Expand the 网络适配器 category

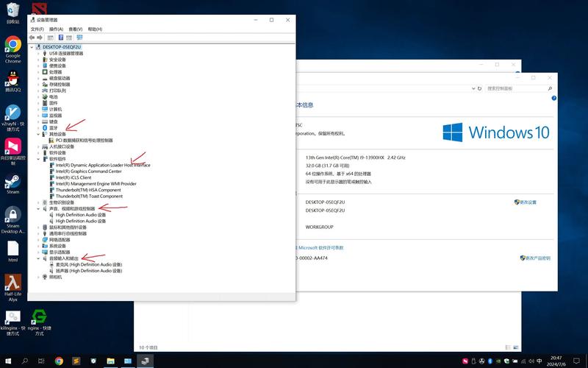pyautogui.click(x=38, y=240)
